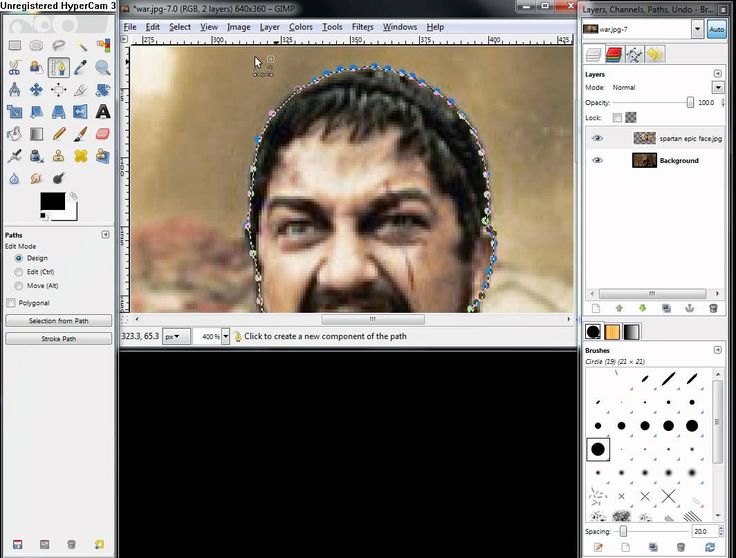Screen dimensions: 736x558
Task: Switch to the Channels tab
Action: [x=613, y=54]
